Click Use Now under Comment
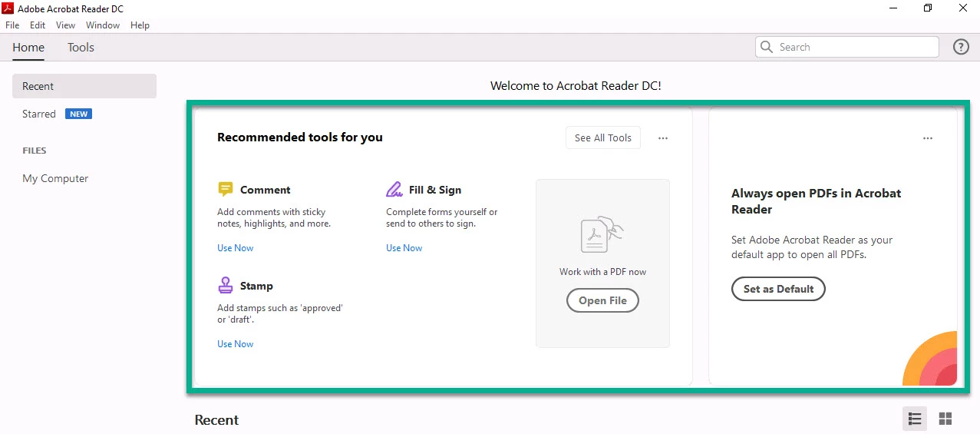Viewport: 980px width, 434px height. 235,248
